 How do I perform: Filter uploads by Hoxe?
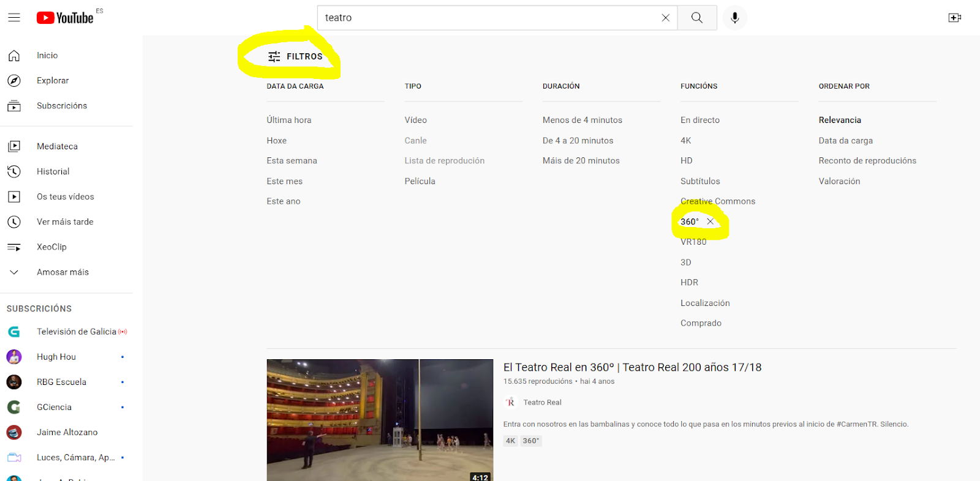pyautogui.click(x=277, y=141)
